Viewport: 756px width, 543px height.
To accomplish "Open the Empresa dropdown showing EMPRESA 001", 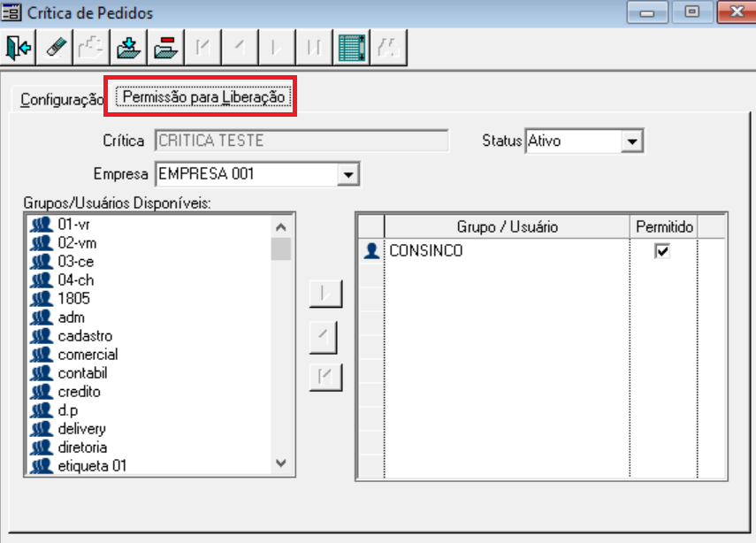I will coord(348,174).
